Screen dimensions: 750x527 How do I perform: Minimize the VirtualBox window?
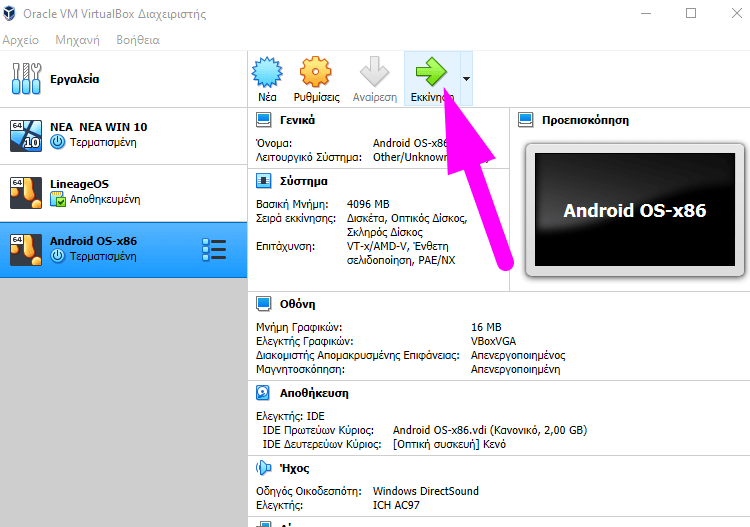[x=646, y=13]
